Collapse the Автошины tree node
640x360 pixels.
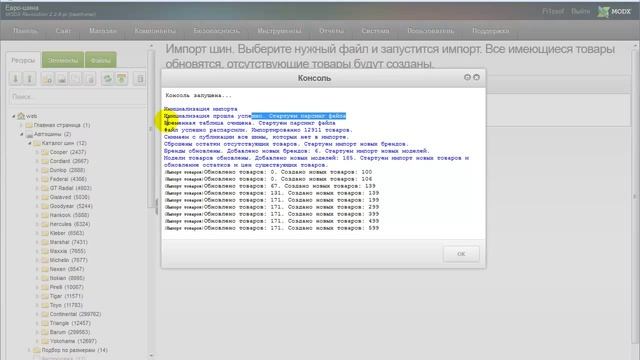click(x=22, y=134)
